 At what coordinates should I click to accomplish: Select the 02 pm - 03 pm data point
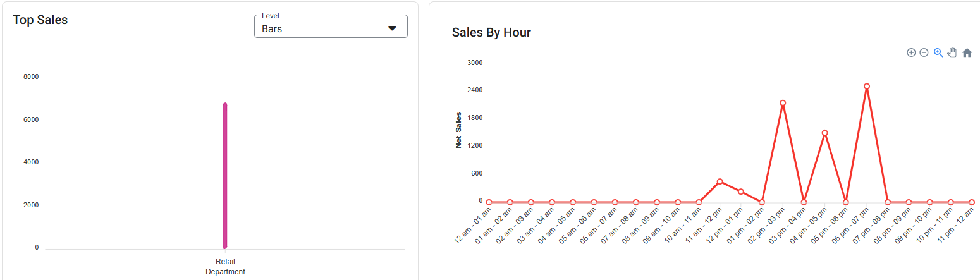[x=783, y=103]
